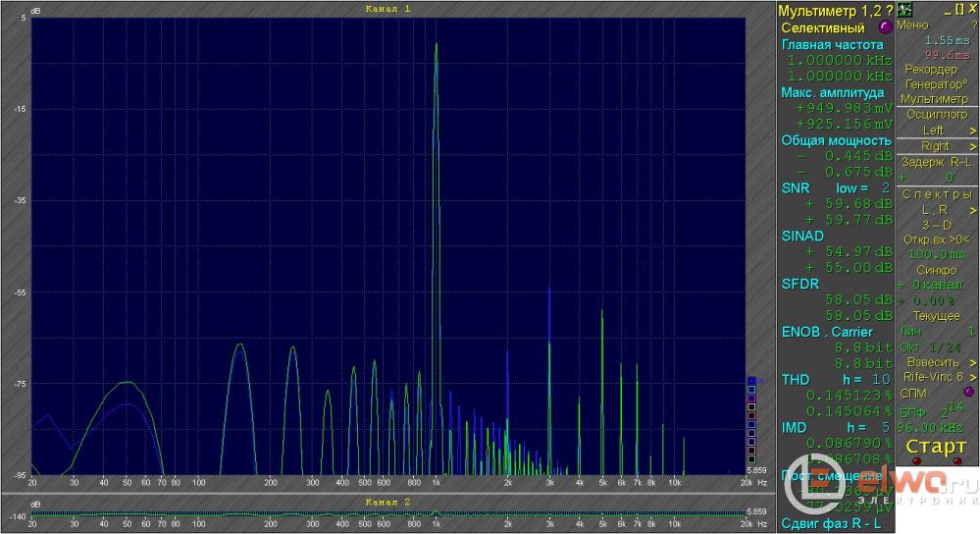Click the purple Selective mode indicator
Screen dimensions: 980x534
coord(886,28)
